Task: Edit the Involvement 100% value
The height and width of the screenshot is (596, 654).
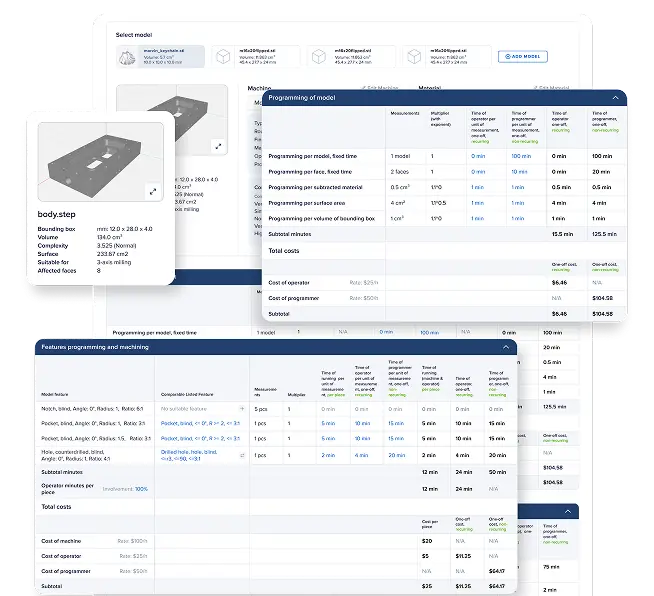Action: tap(141, 489)
